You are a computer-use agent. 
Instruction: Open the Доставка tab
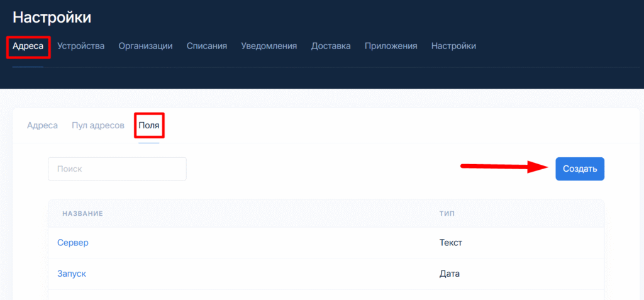331,46
